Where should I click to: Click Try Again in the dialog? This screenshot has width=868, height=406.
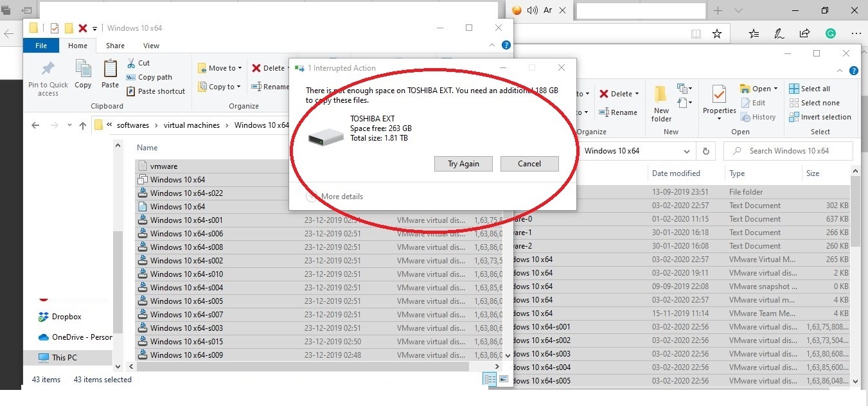coord(463,164)
